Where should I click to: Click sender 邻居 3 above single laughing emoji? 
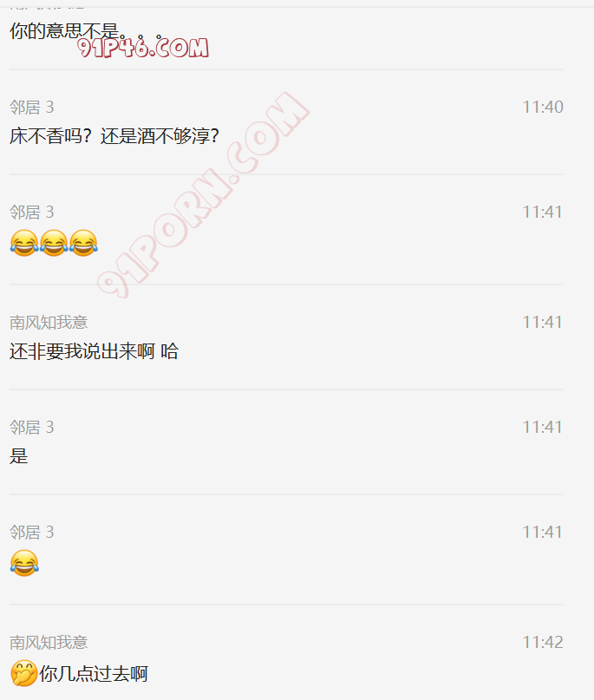pos(32,532)
